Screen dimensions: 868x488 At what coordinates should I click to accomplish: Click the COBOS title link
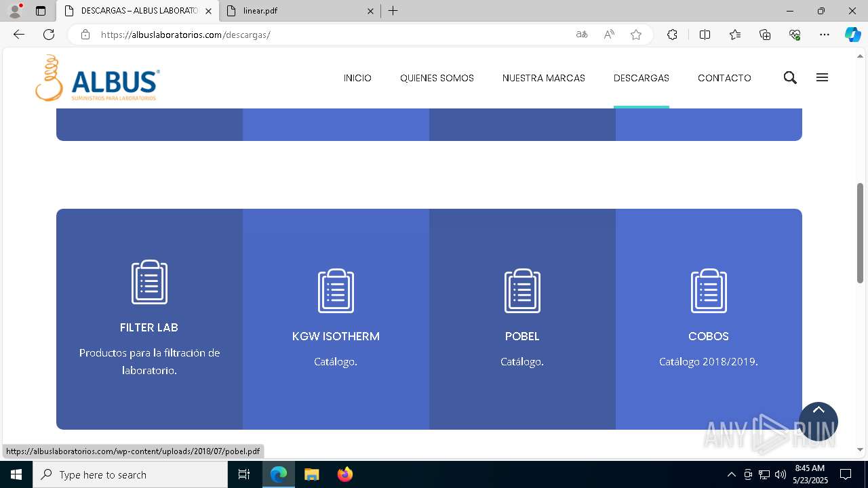click(709, 336)
